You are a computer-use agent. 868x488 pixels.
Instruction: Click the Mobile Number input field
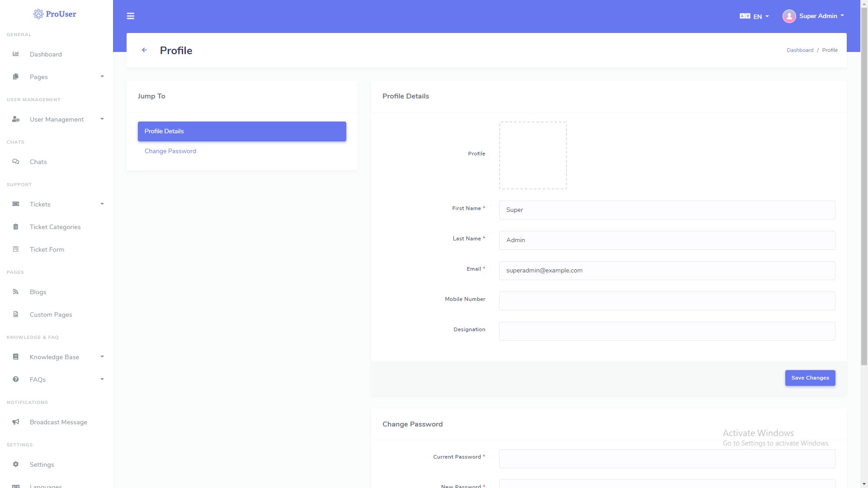[x=667, y=301]
